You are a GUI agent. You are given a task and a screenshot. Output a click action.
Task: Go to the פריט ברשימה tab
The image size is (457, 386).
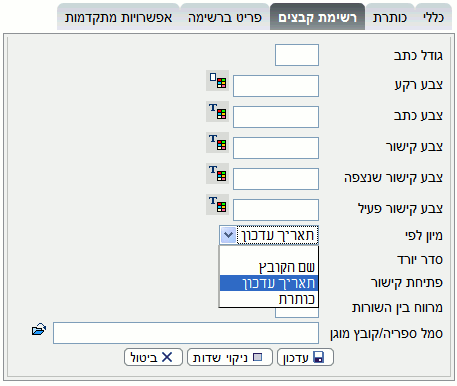(x=225, y=17)
